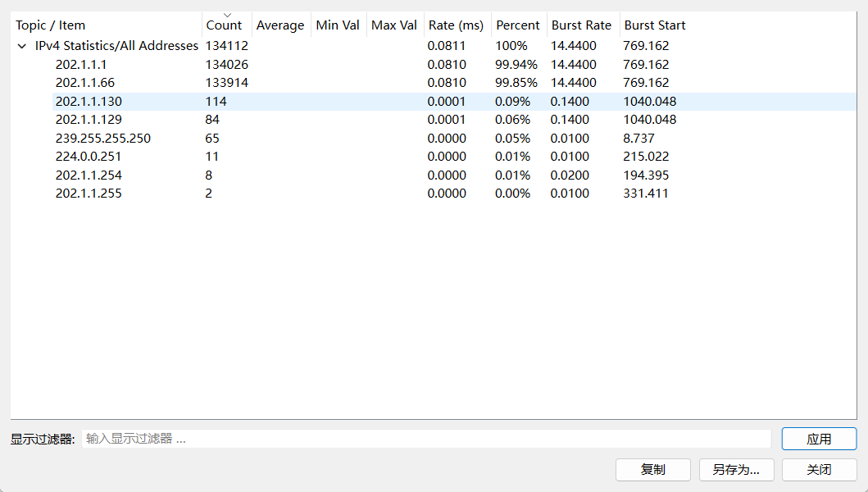Select the 202.1.1.255 address row
This screenshot has height=492, width=868.
(x=434, y=194)
